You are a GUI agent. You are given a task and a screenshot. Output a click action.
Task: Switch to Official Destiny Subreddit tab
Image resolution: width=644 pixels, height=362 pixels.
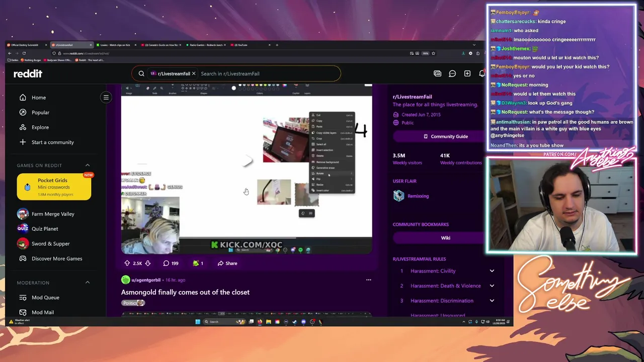(x=27, y=45)
